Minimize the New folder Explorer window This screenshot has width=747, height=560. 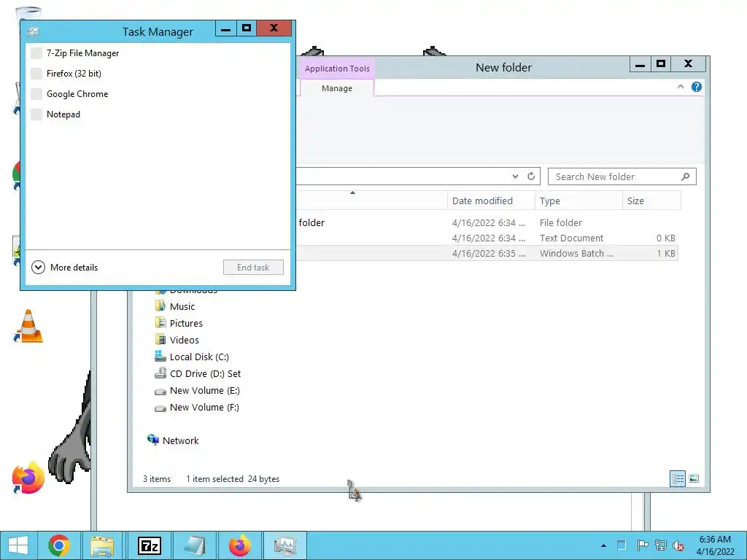tap(640, 64)
